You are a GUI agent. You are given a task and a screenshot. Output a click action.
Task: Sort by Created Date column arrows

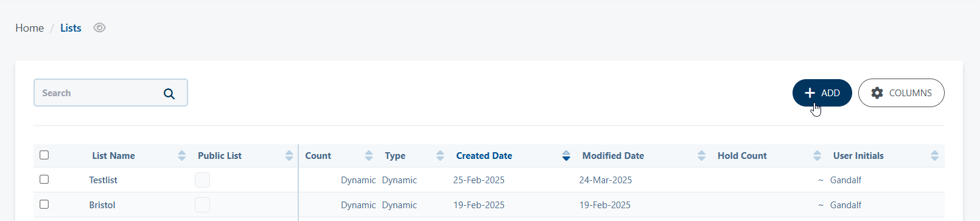click(566, 156)
